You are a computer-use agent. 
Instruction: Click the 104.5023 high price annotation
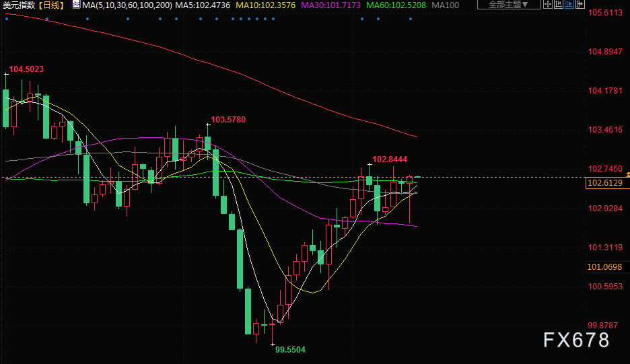pyautogui.click(x=26, y=69)
